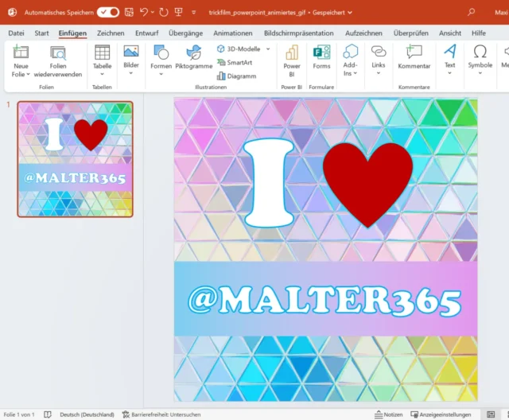Click the Save icon in title bar
The image size is (509, 420).
click(127, 13)
